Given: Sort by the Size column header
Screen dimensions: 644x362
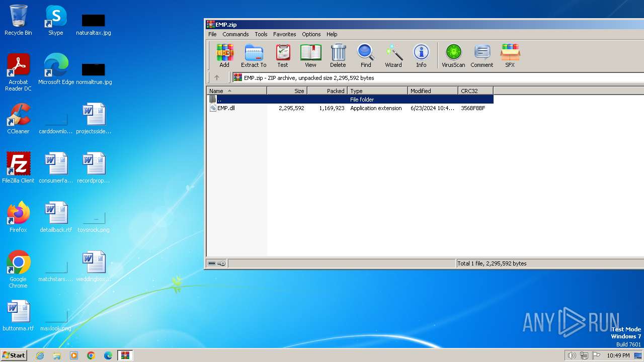Looking at the screenshot, I should click(287, 91).
